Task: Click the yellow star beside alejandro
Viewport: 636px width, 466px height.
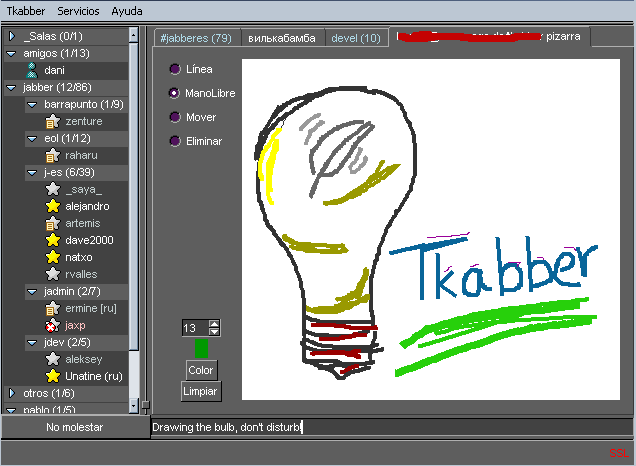Action: point(53,206)
